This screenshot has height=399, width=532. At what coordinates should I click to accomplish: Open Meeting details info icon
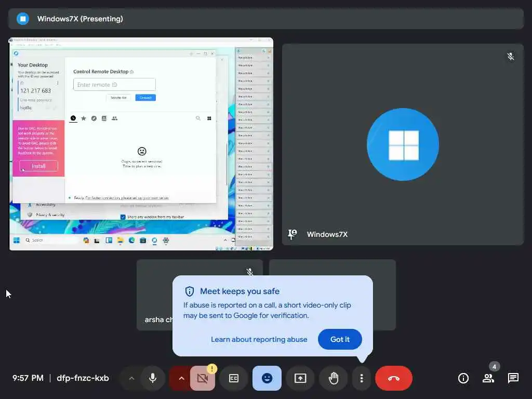pos(463,378)
